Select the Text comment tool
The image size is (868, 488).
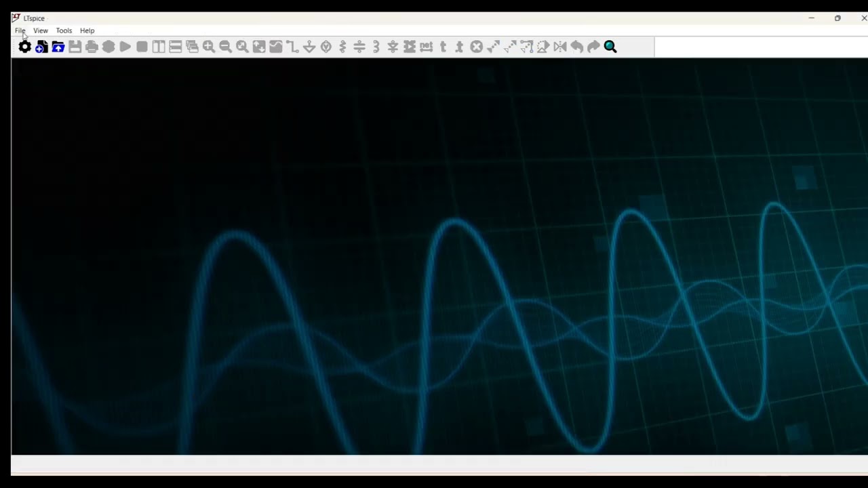443,47
